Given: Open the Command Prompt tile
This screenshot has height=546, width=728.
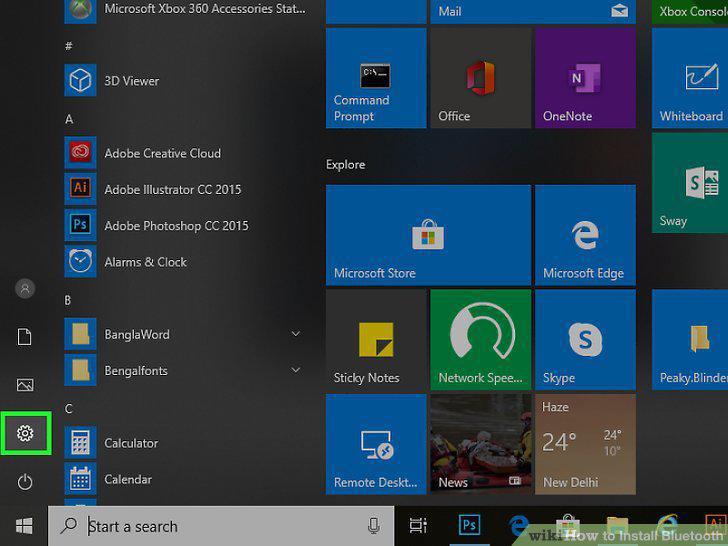Looking at the screenshot, I should click(376, 78).
